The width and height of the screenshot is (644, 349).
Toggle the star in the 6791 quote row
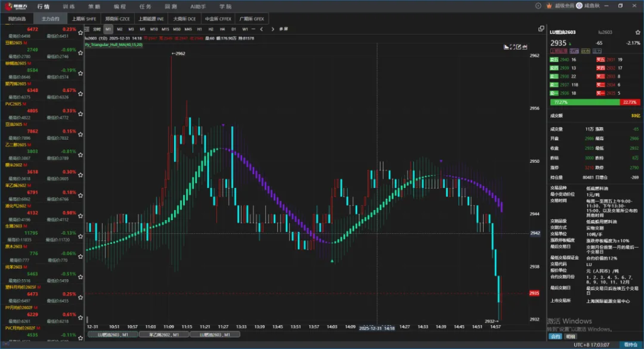click(80, 196)
